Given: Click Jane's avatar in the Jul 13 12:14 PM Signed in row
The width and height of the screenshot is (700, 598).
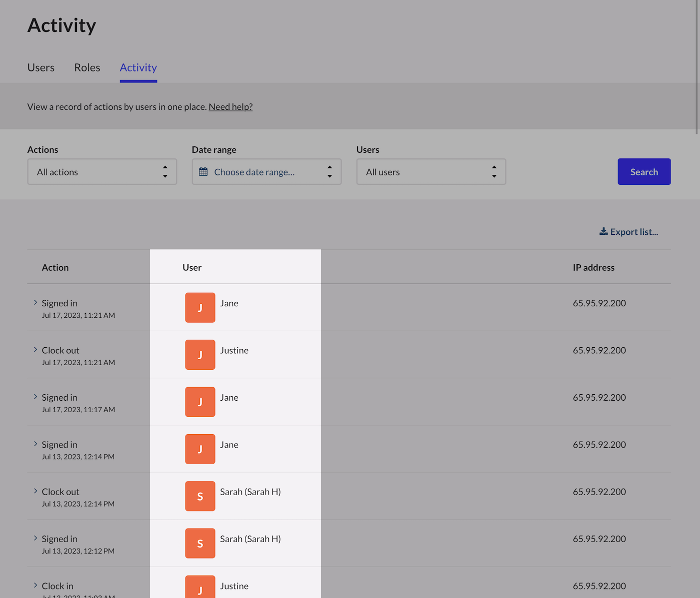Looking at the screenshot, I should click(x=200, y=449).
